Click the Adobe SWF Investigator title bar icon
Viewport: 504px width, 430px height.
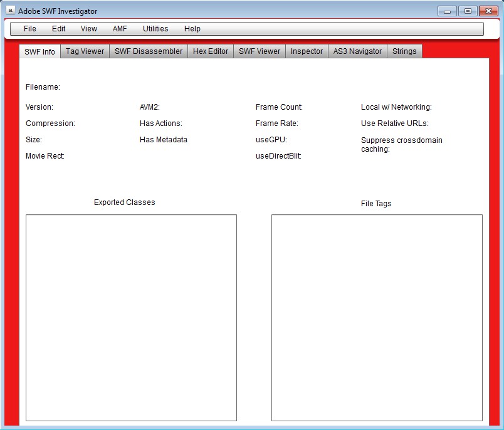[x=10, y=10]
